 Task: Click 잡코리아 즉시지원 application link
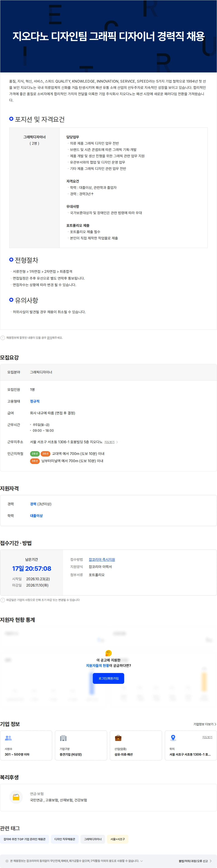click(x=101, y=559)
